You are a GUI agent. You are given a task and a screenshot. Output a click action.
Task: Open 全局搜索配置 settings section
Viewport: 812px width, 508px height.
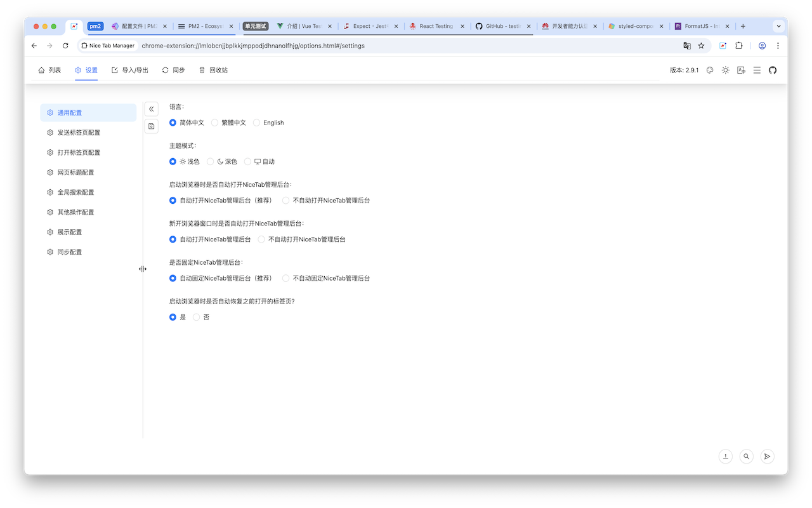[x=88, y=192]
